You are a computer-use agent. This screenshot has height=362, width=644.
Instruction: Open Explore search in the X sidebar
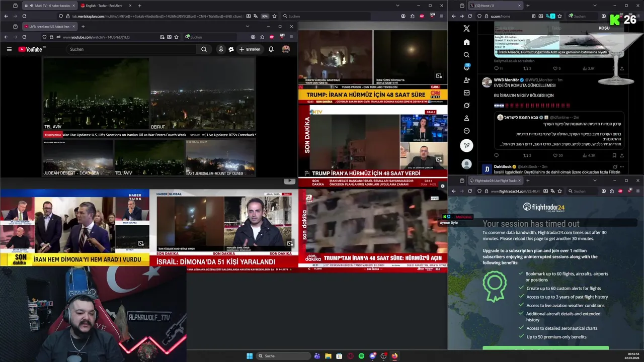coord(466,55)
